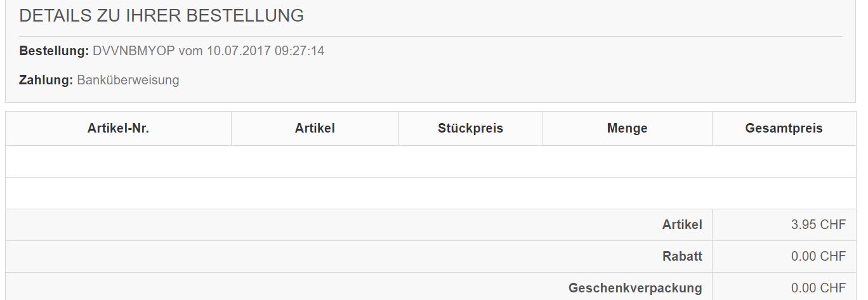Click the second empty table row

point(431,193)
